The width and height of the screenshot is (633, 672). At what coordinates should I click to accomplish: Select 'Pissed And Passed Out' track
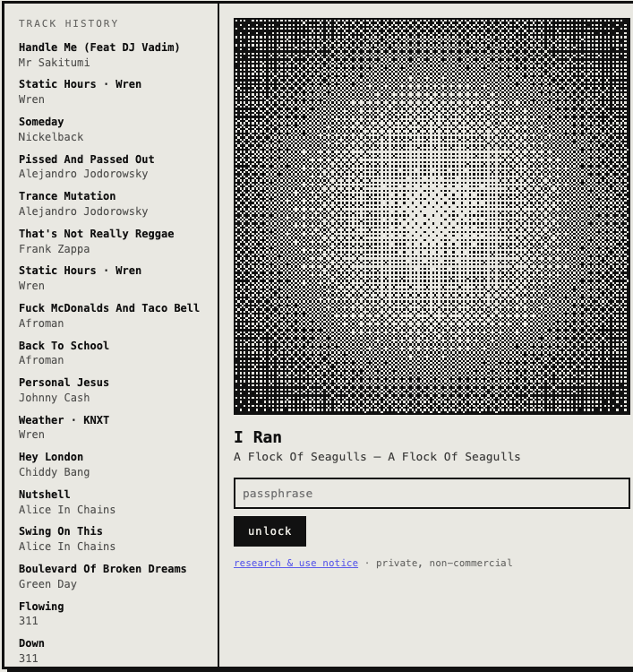(87, 159)
